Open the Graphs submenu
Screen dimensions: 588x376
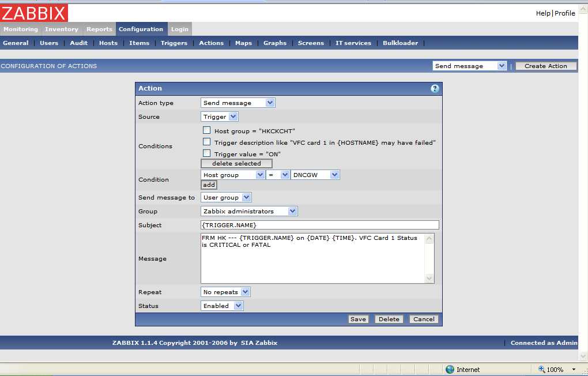coord(275,43)
